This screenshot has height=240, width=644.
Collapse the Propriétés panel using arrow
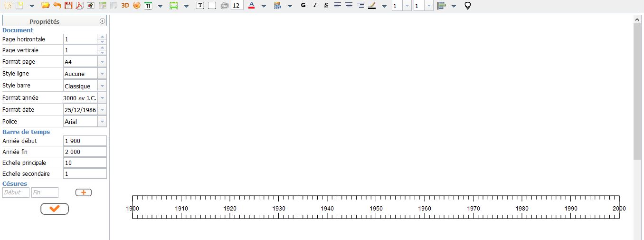pyautogui.click(x=102, y=21)
